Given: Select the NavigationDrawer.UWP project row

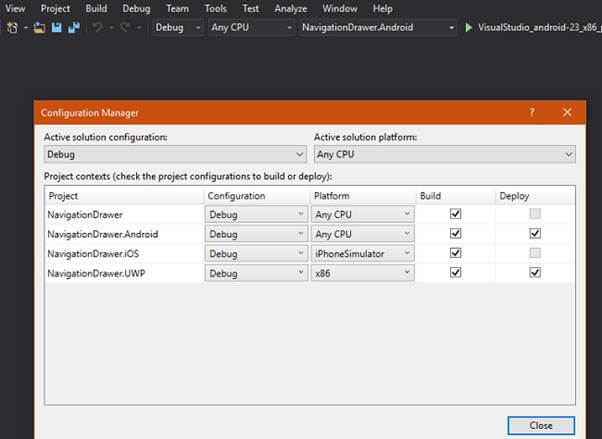Looking at the screenshot, I should point(310,273).
